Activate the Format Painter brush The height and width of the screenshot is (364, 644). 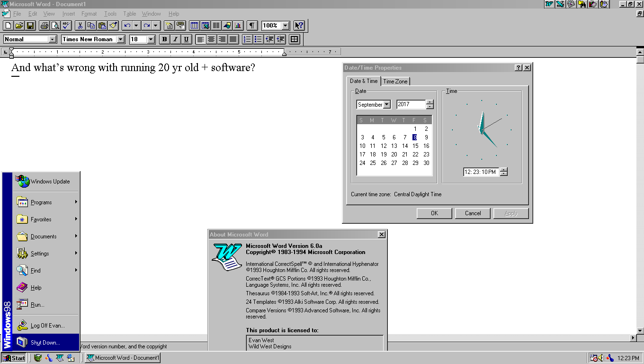(113, 26)
